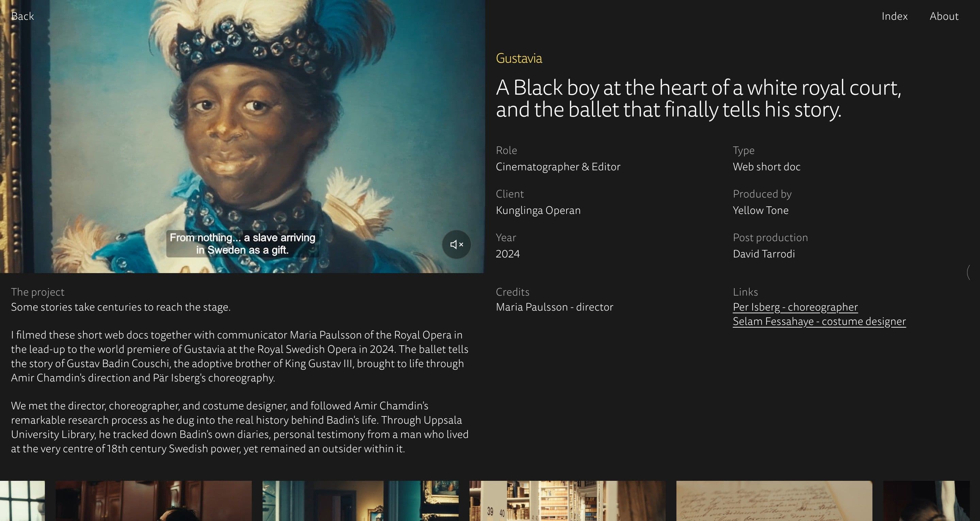Select the year 2024 value
This screenshot has width=980, height=521.
click(507, 254)
